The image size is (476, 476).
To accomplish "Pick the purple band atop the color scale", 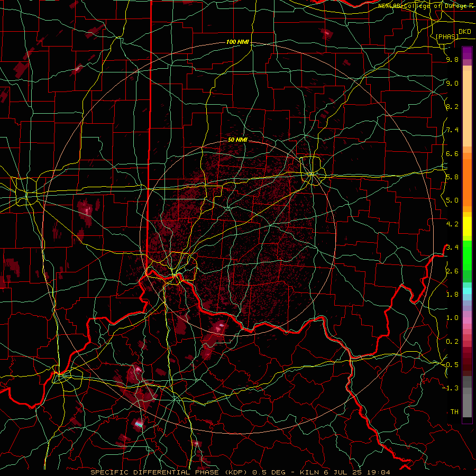I will point(467,53).
